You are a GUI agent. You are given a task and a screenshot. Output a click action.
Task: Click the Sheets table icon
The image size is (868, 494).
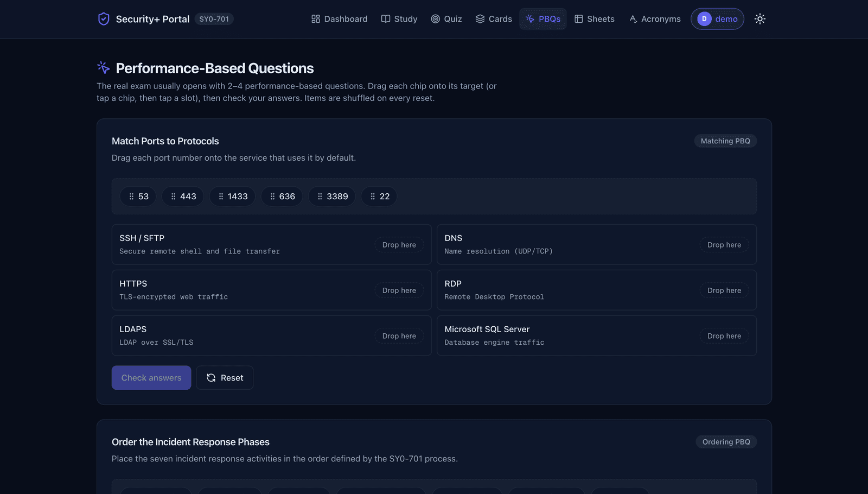[579, 19]
